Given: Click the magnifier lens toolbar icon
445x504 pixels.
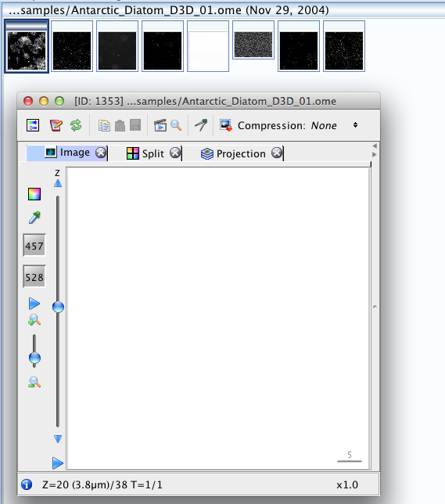Looking at the screenshot, I should coord(176,125).
